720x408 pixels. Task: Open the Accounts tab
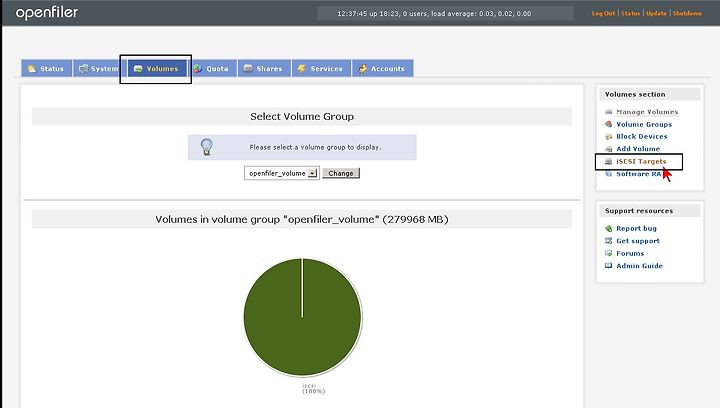tap(382, 68)
